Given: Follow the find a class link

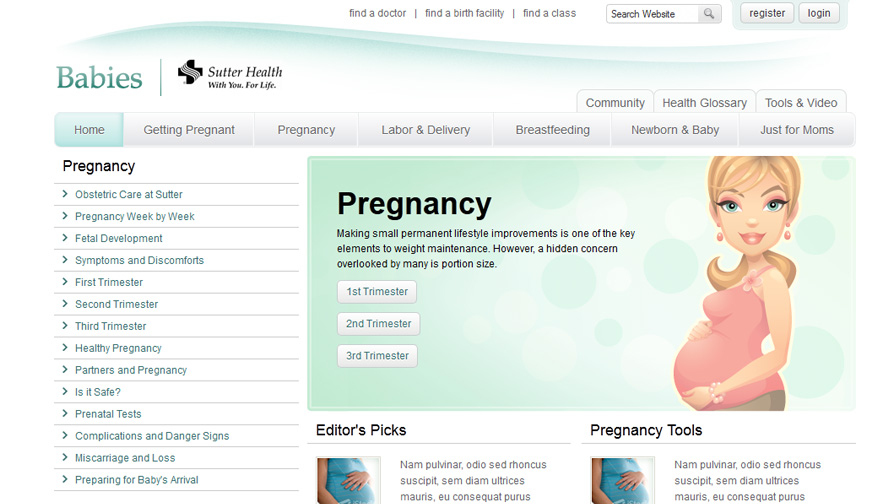Looking at the screenshot, I should pos(549,13).
